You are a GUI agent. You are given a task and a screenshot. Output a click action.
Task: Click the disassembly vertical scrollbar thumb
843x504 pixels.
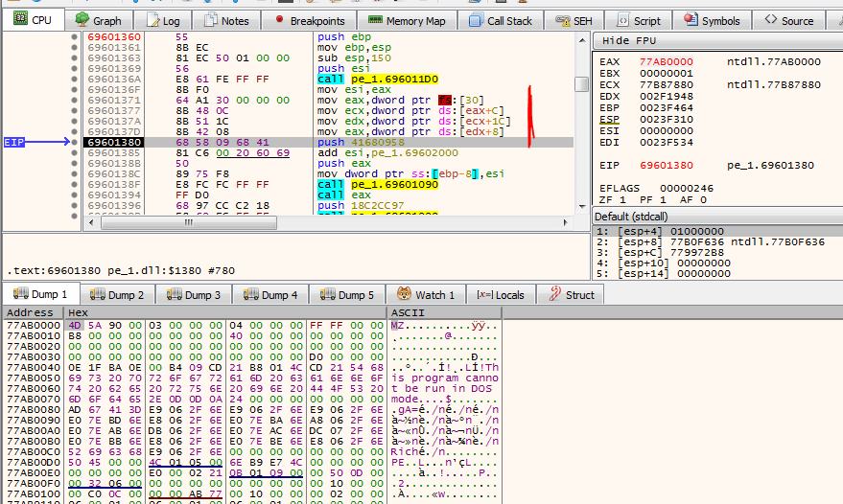pos(582,84)
